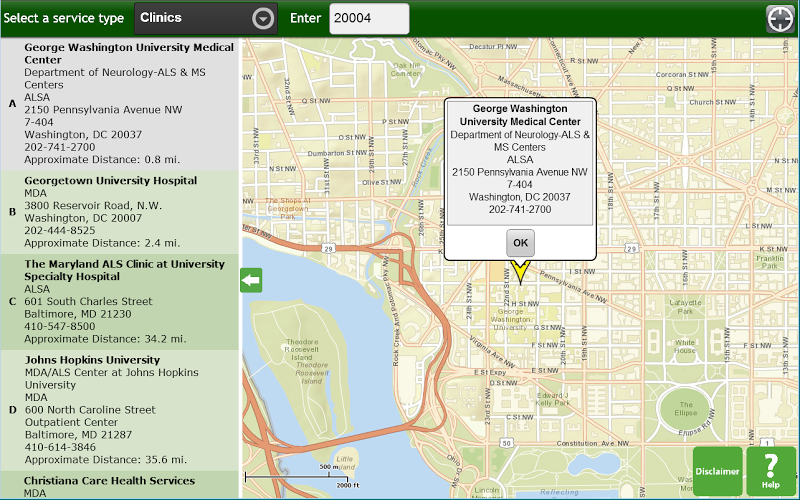This screenshot has height=500, width=800.
Task: Click Franklin Park on the map
Action: [769, 262]
